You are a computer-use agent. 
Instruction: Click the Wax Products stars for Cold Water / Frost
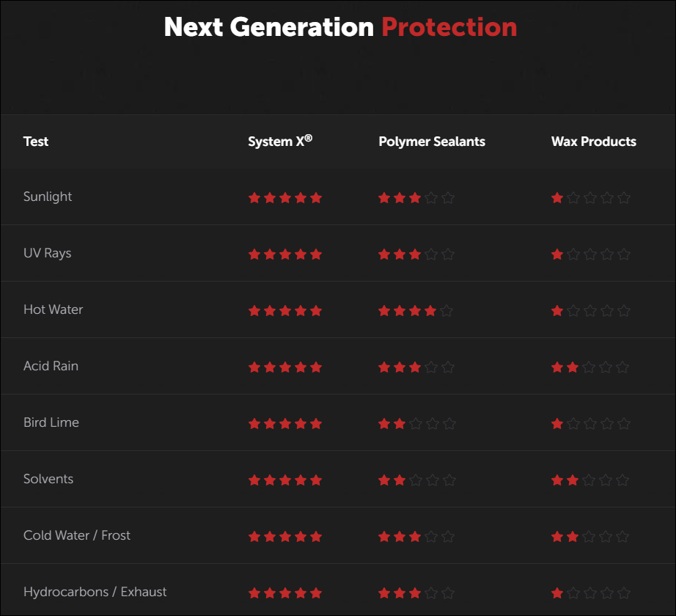click(590, 536)
